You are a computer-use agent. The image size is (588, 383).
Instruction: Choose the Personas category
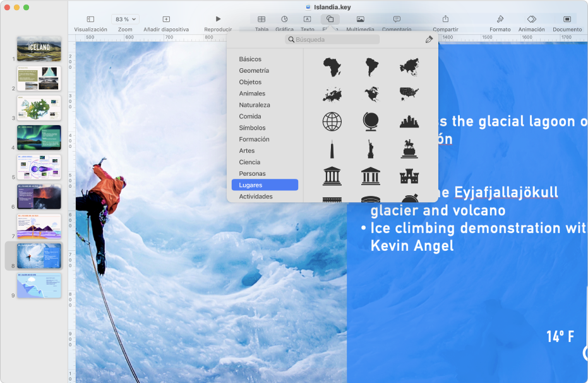252,174
